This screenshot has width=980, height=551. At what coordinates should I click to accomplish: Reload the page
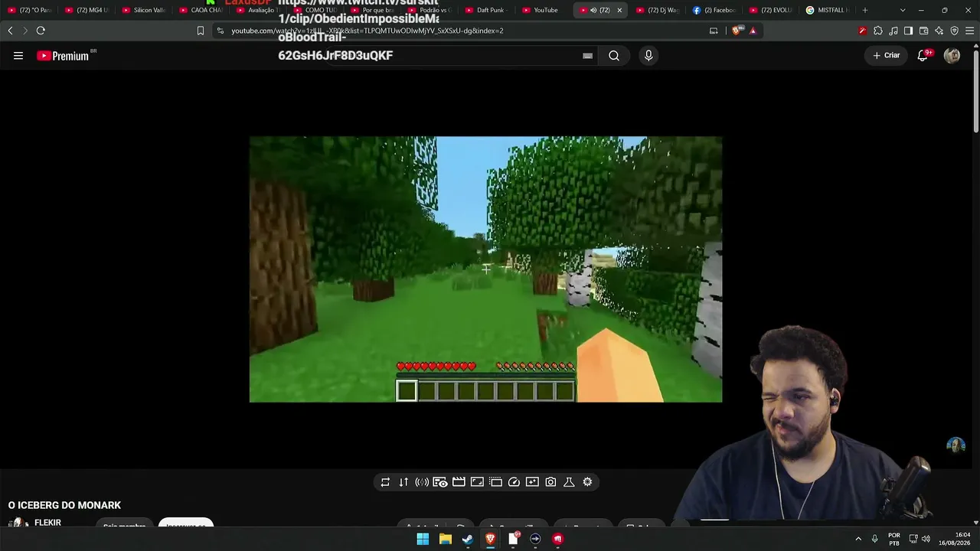click(41, 31)
